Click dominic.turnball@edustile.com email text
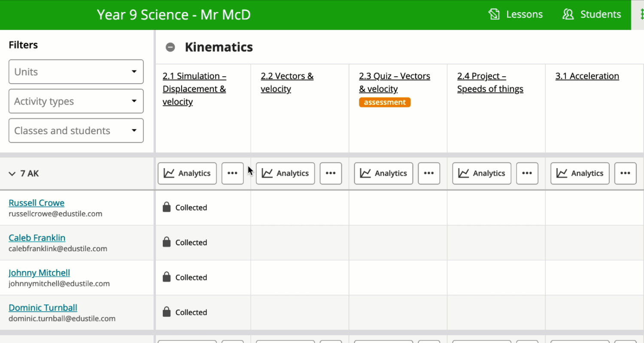Screen dimensions: 644x343 [x=62, y=319]
